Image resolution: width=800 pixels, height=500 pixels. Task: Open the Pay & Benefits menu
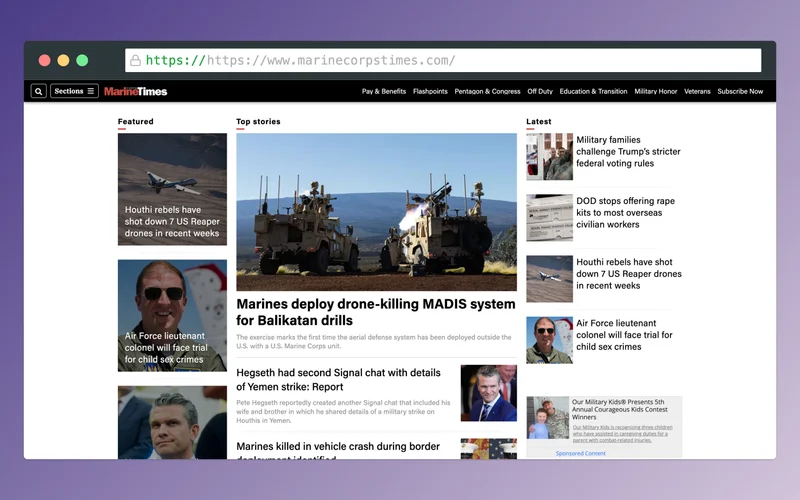[384, 91]
